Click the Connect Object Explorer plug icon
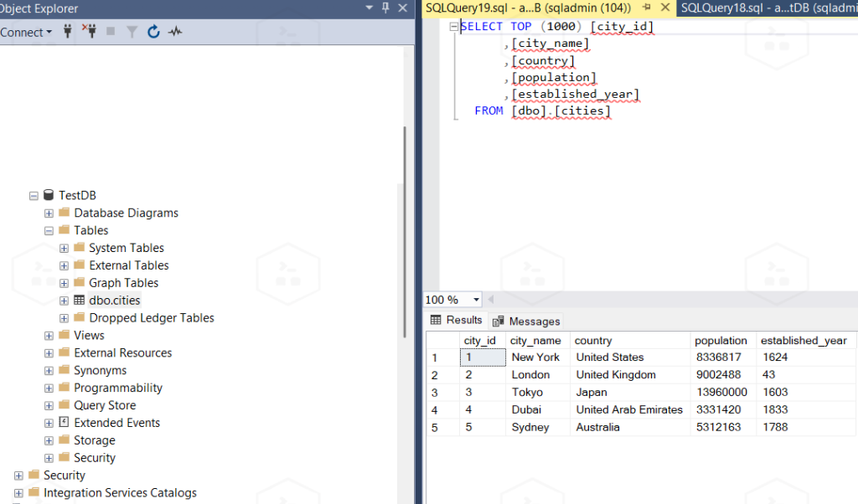858x504 pixels. pyautogui.click(x=68, y=32)
